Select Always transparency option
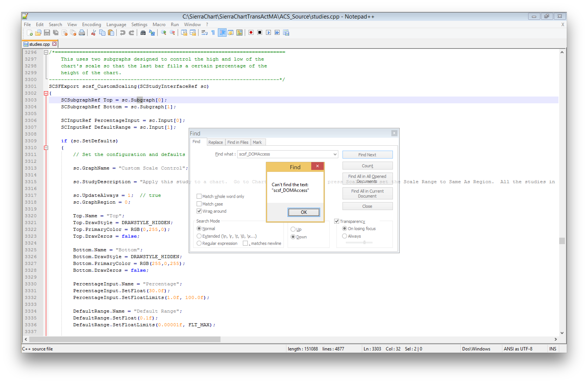 click(x=345, y=236)
